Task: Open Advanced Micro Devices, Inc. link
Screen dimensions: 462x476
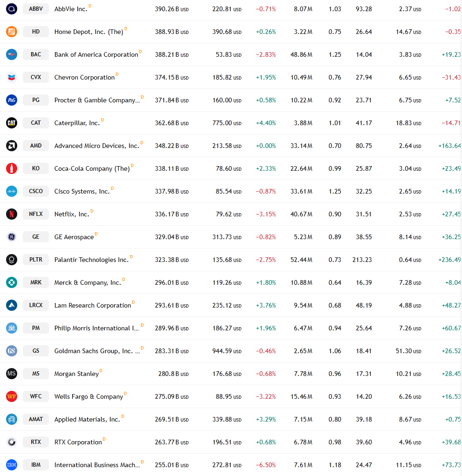Action: pyautogui.click(x=97, y=146)
